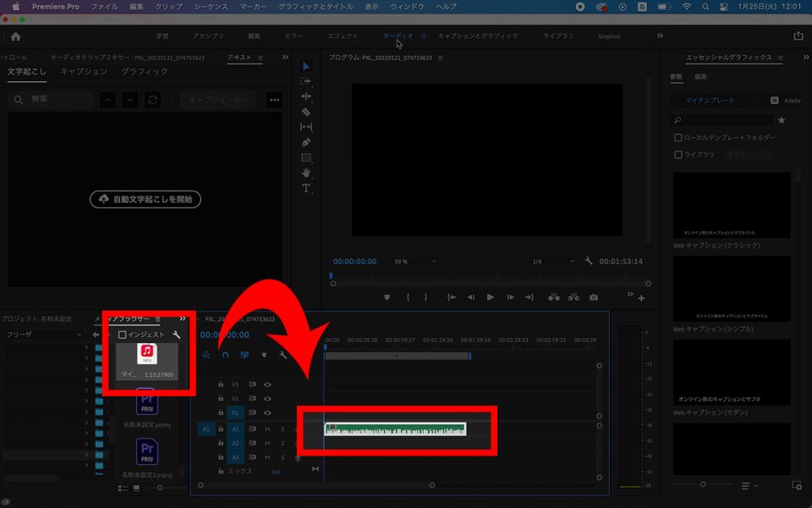Select the Selection arrow tool

[306, 66]
